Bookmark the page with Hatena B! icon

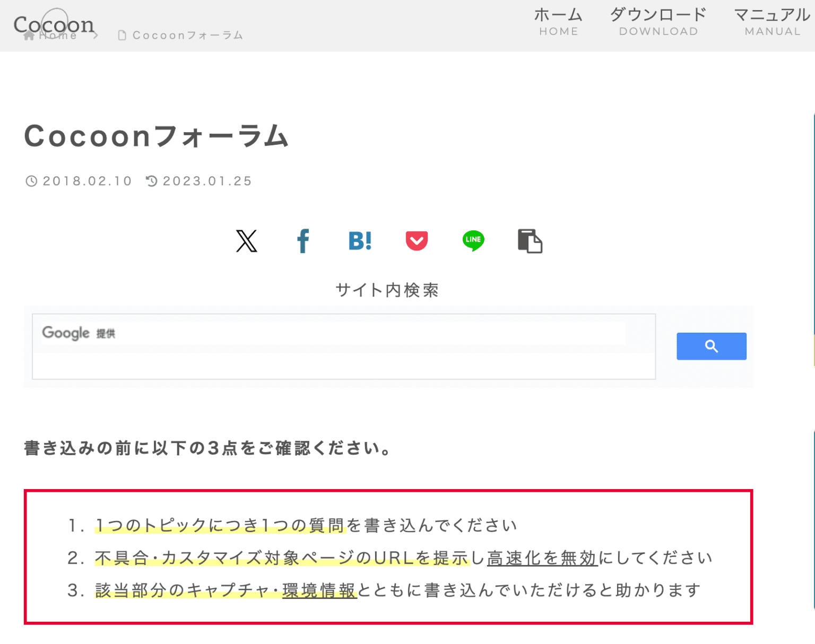click(x=360, y=241)
